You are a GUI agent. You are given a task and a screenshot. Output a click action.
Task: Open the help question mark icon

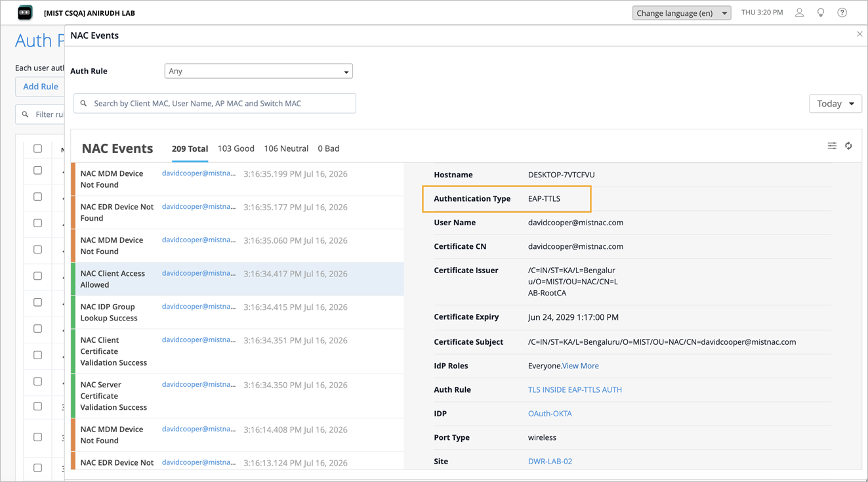click(842, 12)
